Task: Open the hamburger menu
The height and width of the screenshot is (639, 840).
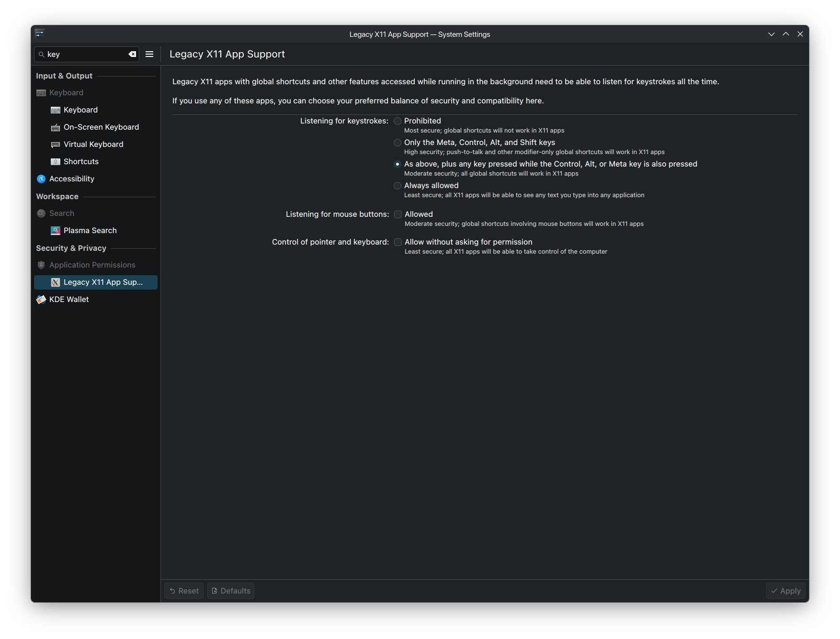Action: tap(149, 55)
